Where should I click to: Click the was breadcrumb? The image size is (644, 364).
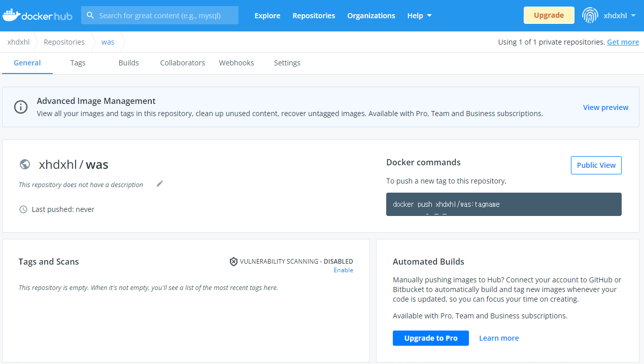[108, 42]
